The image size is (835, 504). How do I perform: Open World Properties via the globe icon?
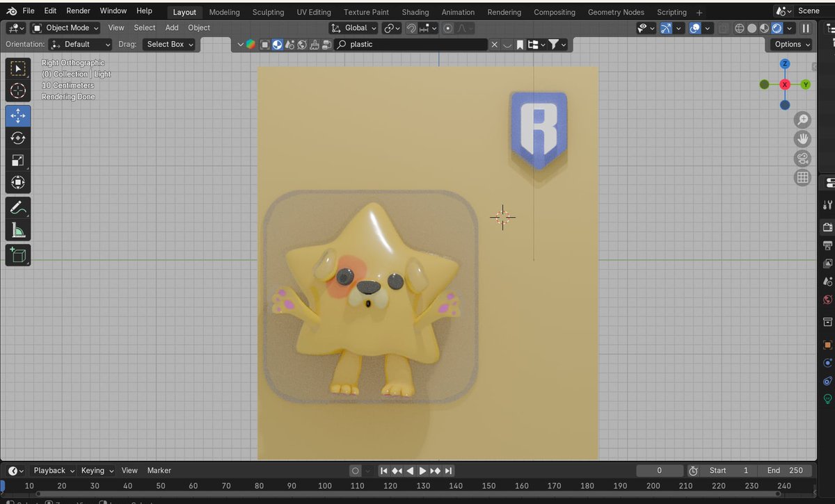[828, 299]
